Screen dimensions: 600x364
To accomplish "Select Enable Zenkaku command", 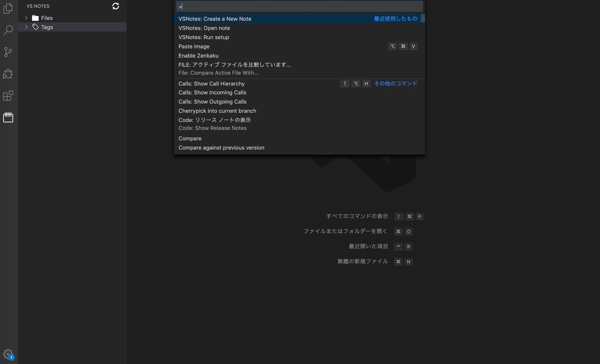I will [198, 56].
